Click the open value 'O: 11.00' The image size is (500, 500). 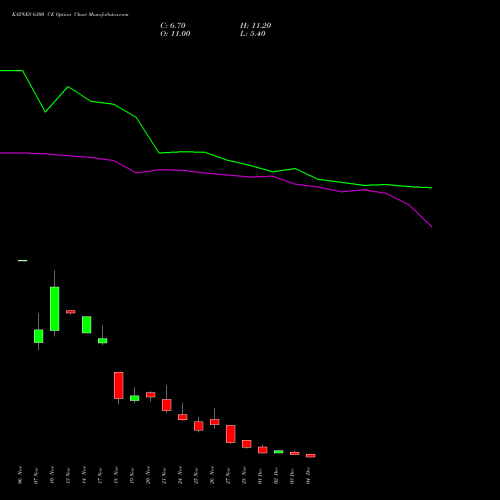pos(175,34)
